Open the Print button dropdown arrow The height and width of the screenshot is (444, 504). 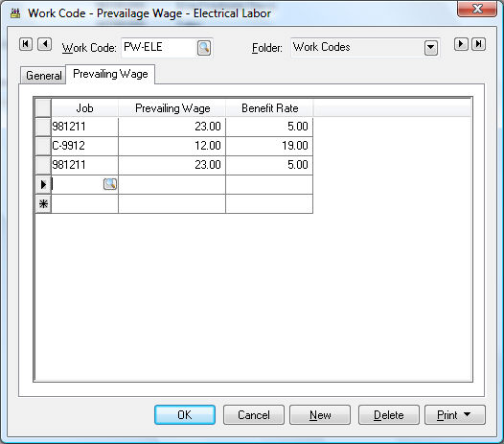coord(467,414)
